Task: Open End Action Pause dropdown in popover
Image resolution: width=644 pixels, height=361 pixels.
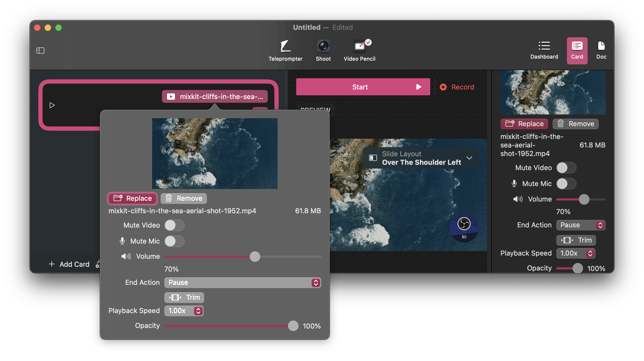Action: (x=242, y=282)
